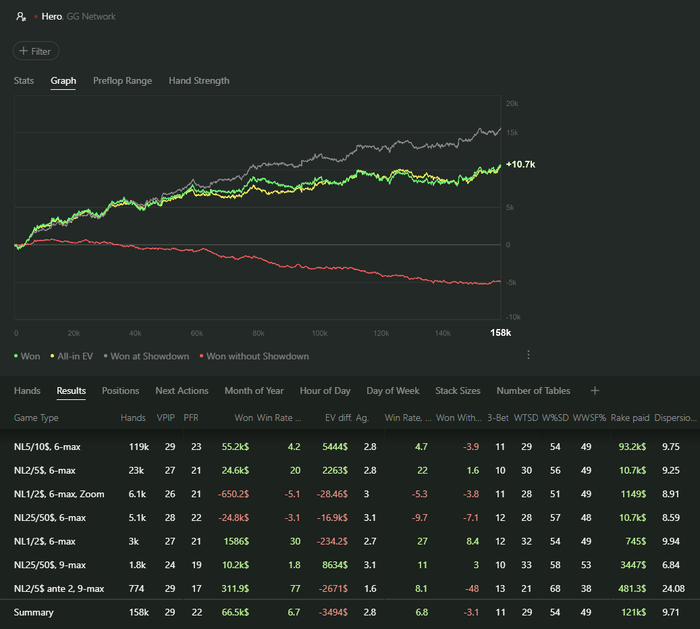700x629 pixels.
Task: Open the Month of Year tab
Action: pyautogui.click(x=254, y=391)
